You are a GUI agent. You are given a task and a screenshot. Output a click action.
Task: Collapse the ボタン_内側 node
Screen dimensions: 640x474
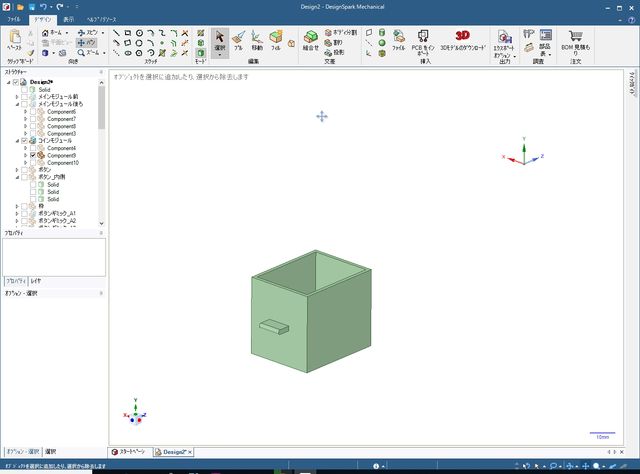click(17, 177)
